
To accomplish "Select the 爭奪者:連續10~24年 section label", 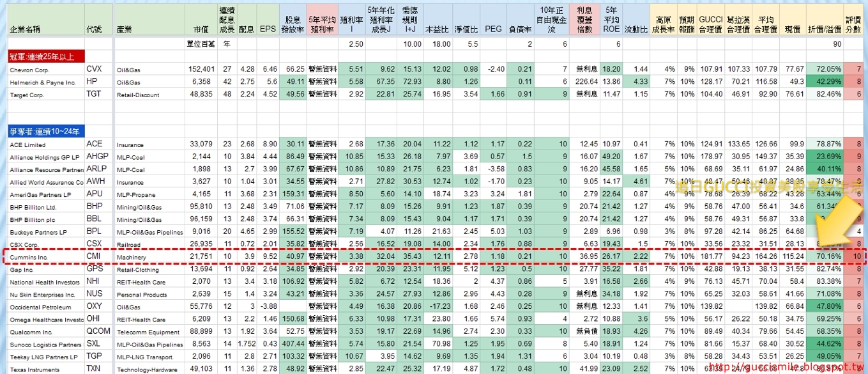I will 45,132.
